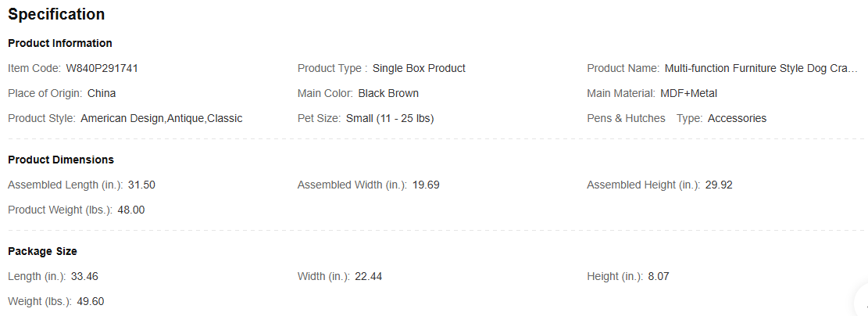Click the American Design, Antique, Classic style value
The height and width of the screenshot is (316, 868).
coord(162,118)
